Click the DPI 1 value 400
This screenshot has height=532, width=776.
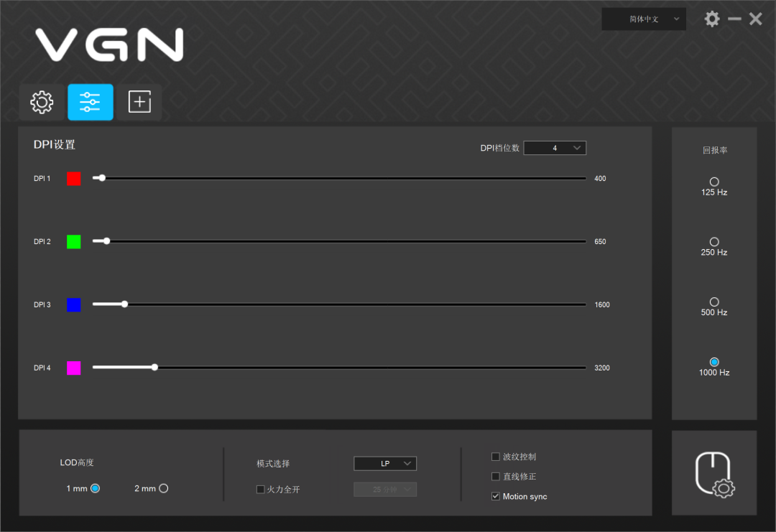600,179
